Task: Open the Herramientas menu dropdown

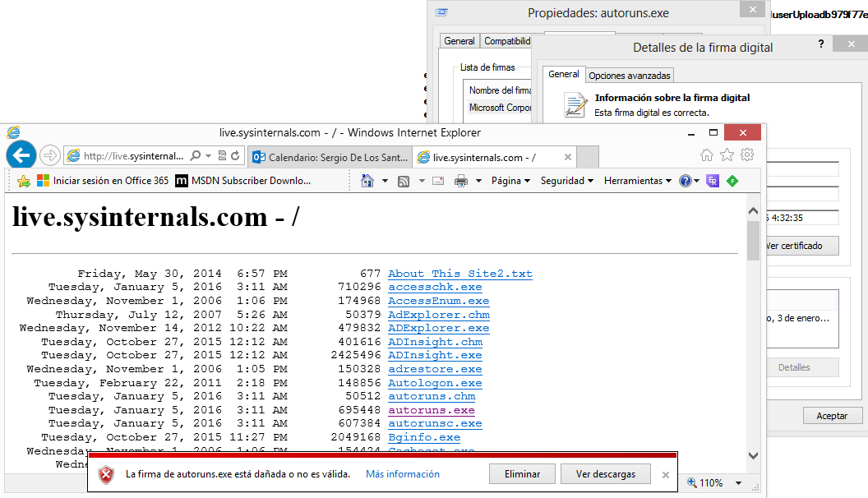Action: 638,181
